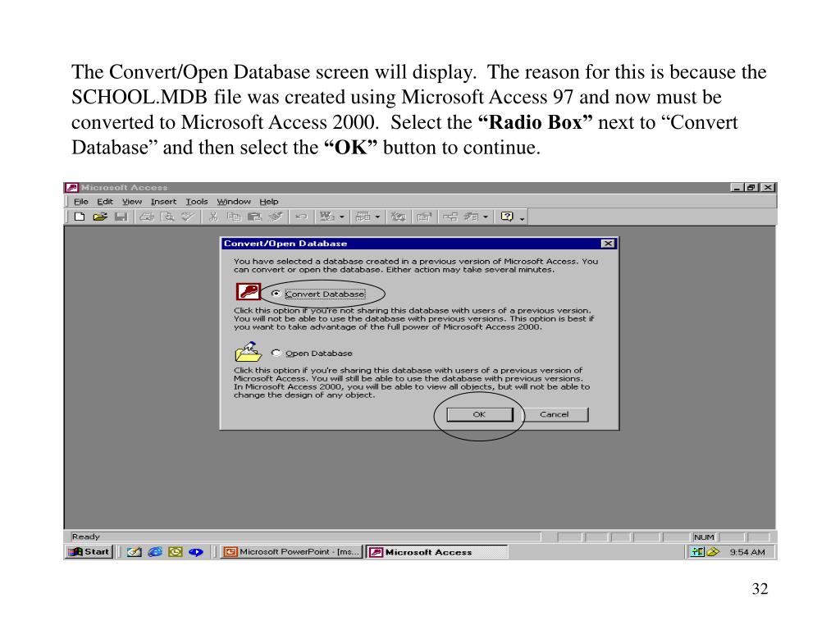This screenshot has width=840, height=630.
Task: Click the Spelling check toolbar icon
Action: (x=188, y=217)
